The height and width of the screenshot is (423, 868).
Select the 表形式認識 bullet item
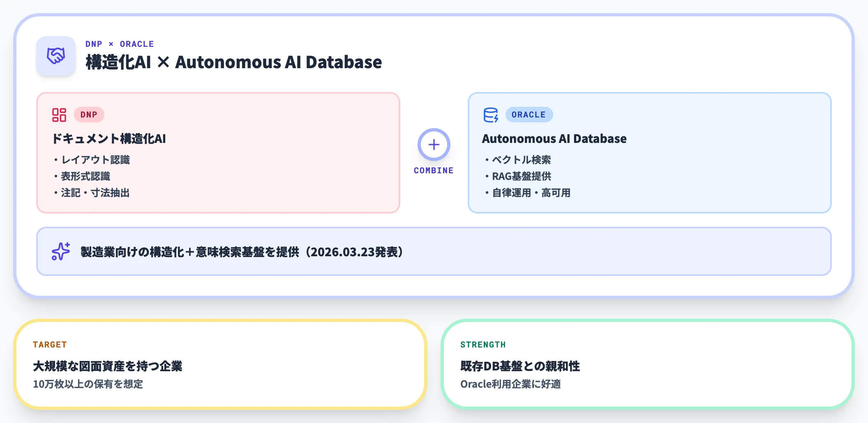coord(85,176)
